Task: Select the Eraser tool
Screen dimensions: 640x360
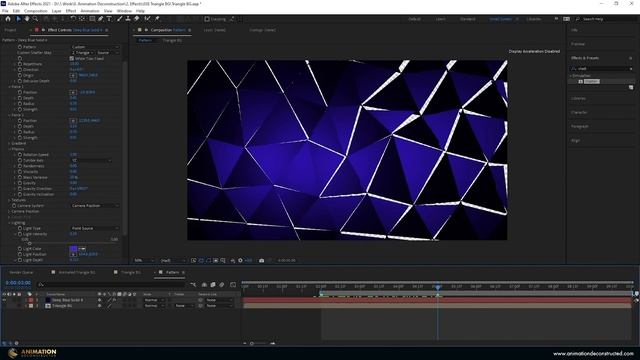Action: (x=137, y=19)
